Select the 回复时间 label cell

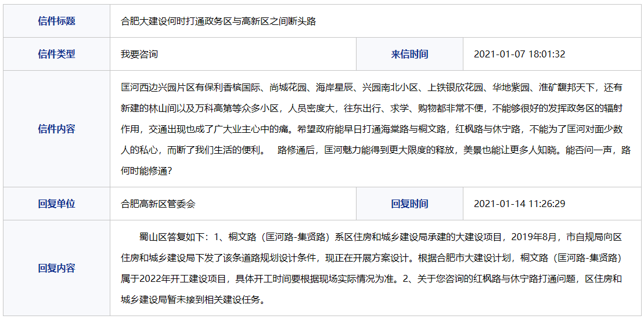pyautogui.click(x=409, y=204)
